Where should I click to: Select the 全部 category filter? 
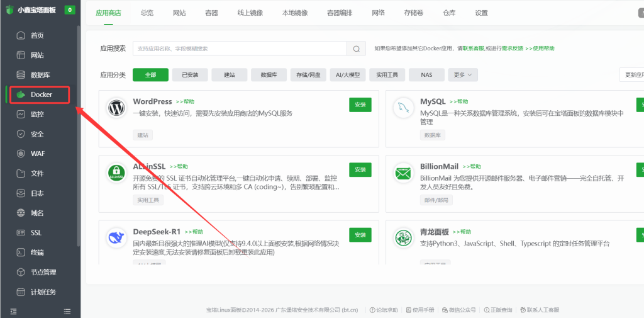tap(150, 75)
